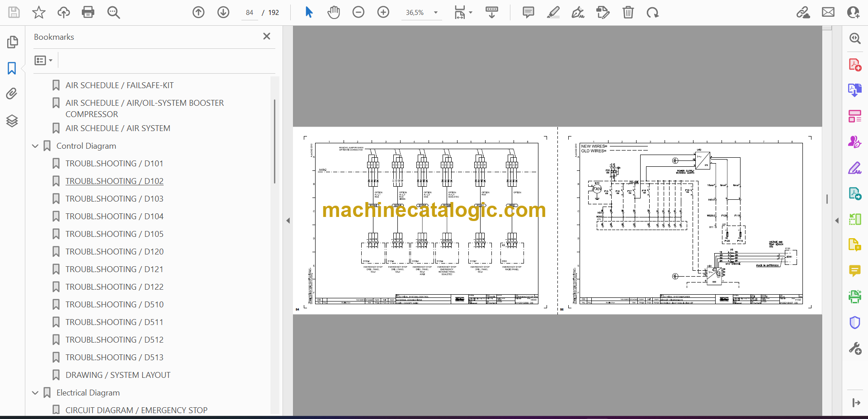Select the arrow Selection tool
The height and width of the screenshot is (419, 868).
coord(309,12)
